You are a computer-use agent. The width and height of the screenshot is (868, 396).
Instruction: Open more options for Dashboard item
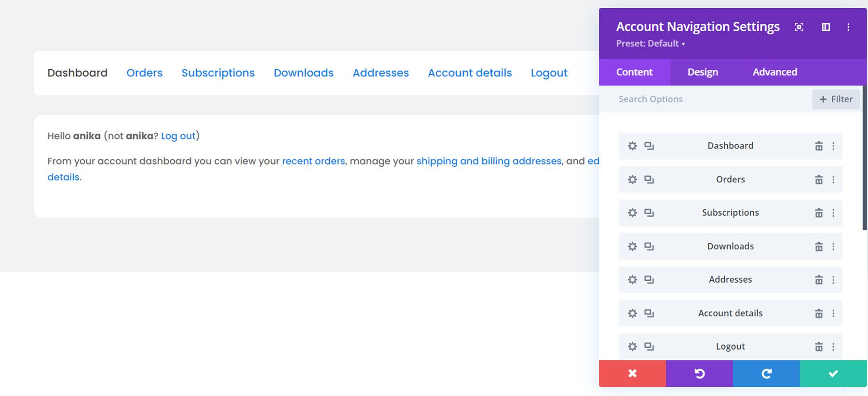[x=833, y=146]
